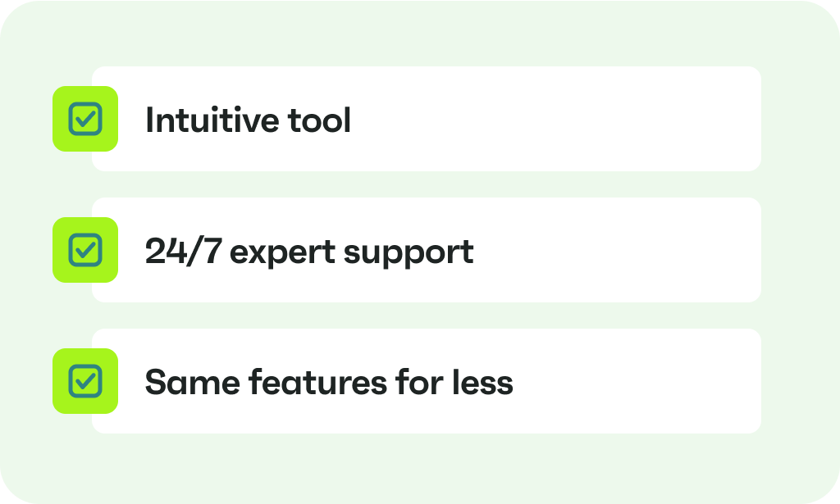Click the checkmark icon beside Intuitive tool
The height and width of the screenshot is (504, 840).
point(85,119)
